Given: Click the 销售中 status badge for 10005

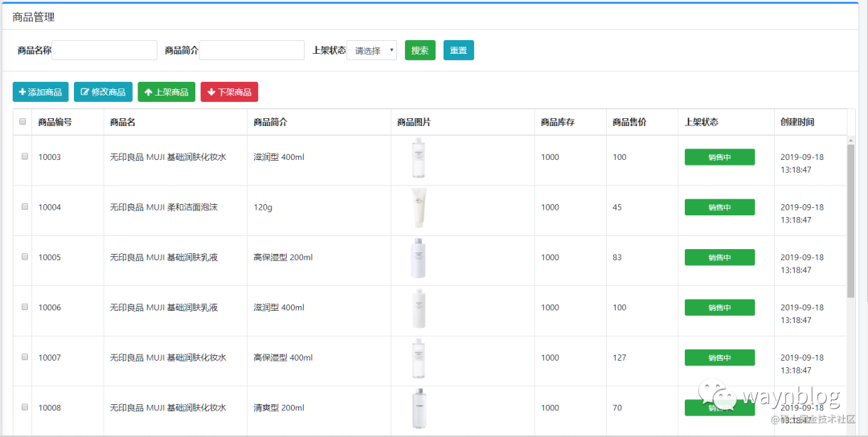Looking at the screenshot, I should (719, 257).
